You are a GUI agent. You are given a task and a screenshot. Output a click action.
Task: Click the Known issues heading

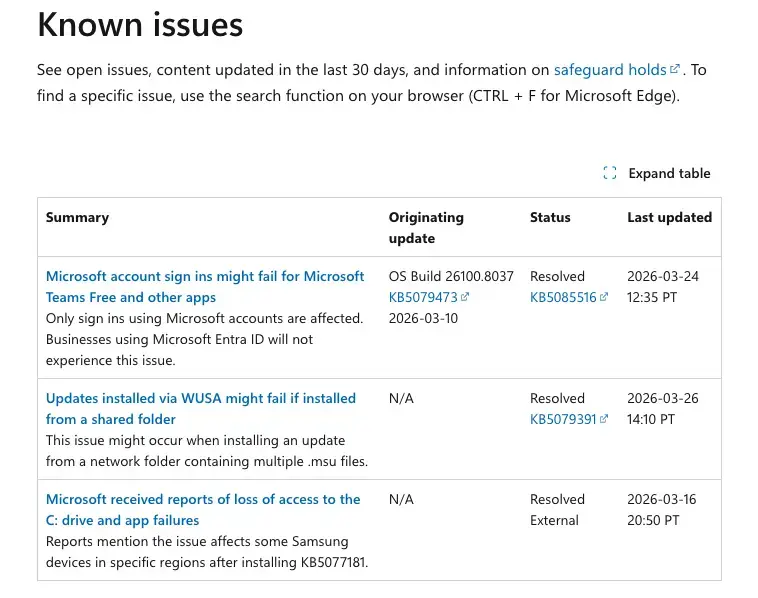tap(140, 25)
